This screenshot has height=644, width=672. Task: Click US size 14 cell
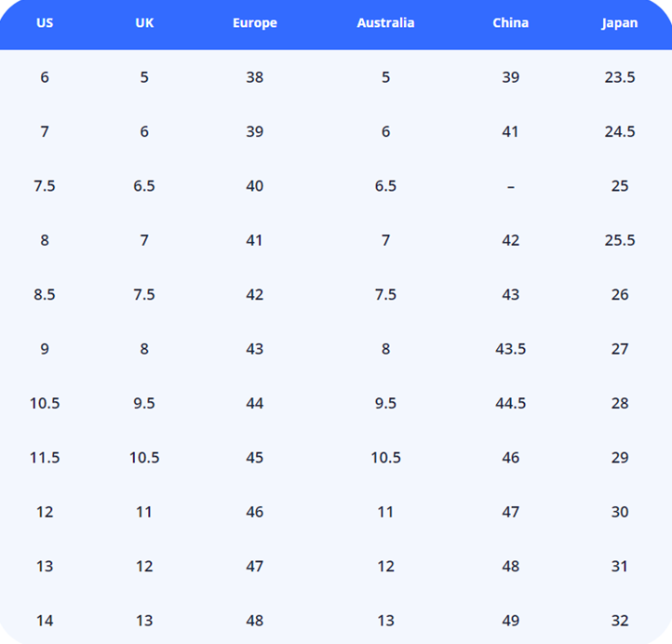45,621
